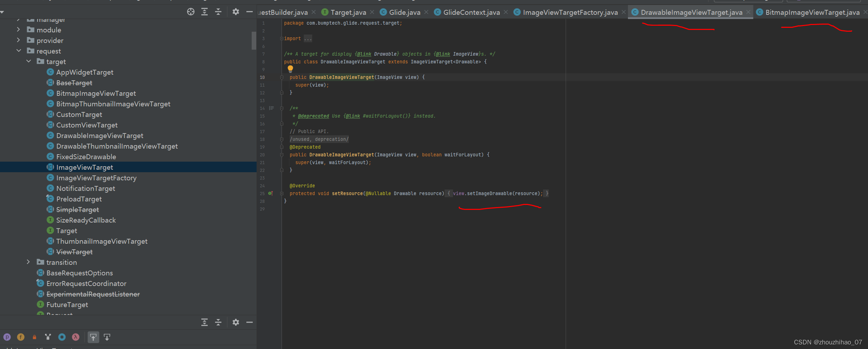Close the Glide.java tab
This screenshot has height=349, width=868.
click(426, 12)
